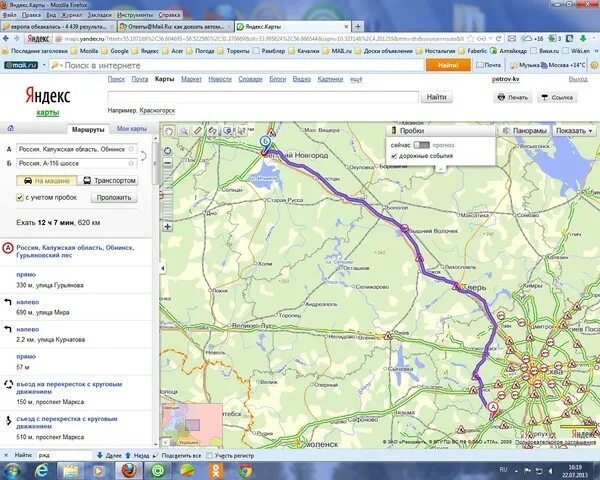Click the route point A address field

click(x=76, y=149)
